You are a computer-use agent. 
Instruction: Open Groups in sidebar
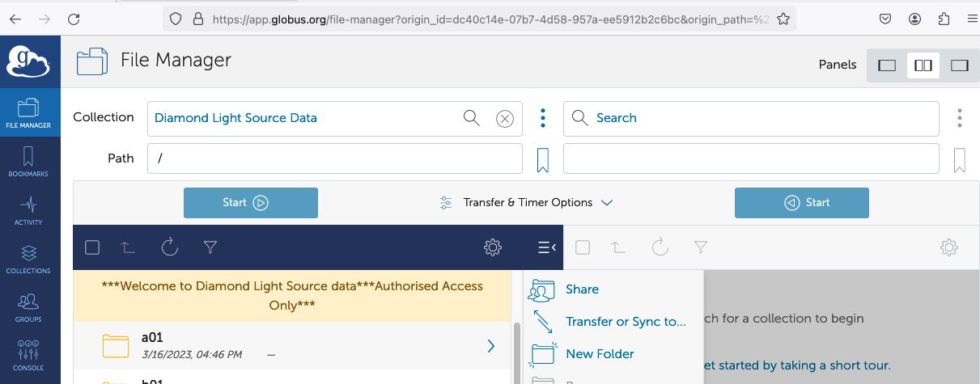28,306
